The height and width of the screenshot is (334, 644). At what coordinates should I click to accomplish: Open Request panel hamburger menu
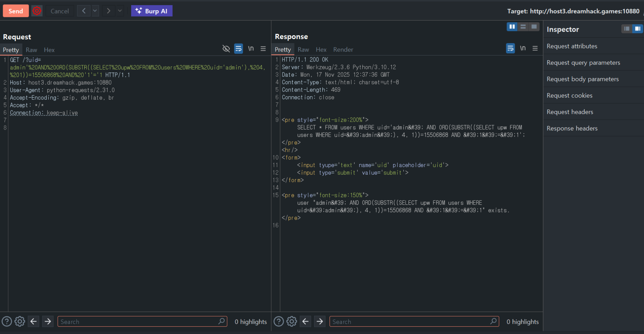[263, 49]
